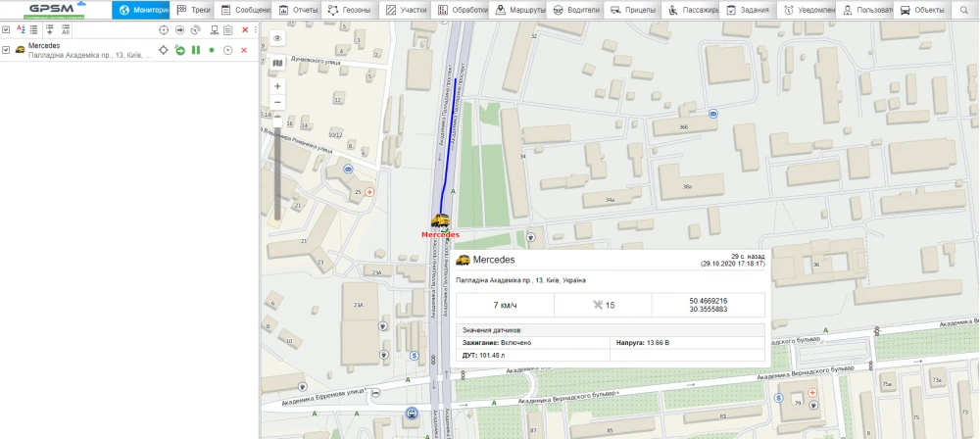Click the Напруга: 13.66 В sensor value
This screenshot has height=439, width=980.
tap(643, 343)
